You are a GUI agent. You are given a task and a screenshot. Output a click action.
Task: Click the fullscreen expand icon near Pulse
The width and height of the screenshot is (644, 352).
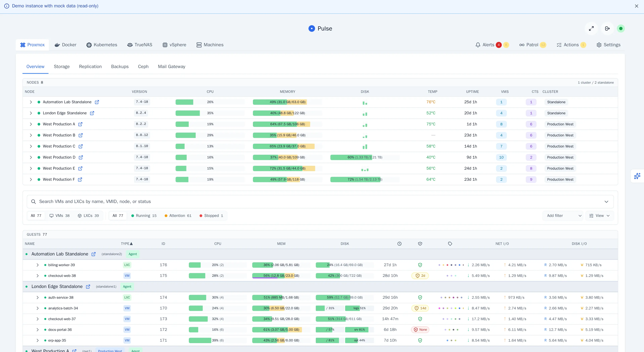591,28
